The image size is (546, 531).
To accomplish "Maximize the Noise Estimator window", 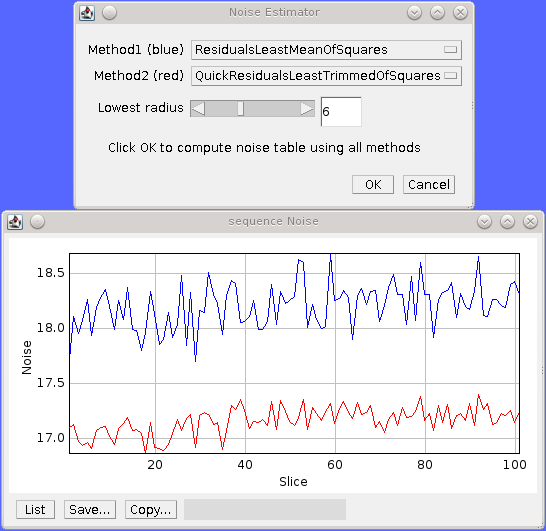I will 437,13.
